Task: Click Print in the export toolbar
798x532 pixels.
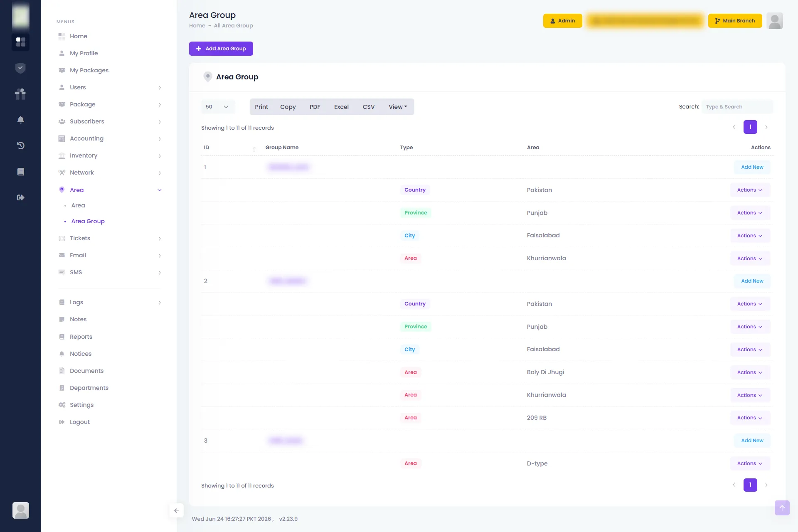Action: pyautogui.click(x=261, y=107)
